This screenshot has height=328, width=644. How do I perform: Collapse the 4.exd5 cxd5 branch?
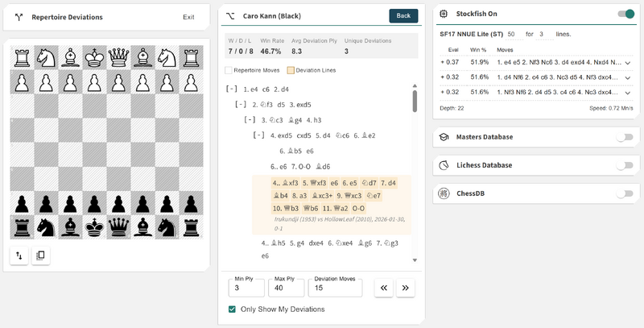click(259, 135)
